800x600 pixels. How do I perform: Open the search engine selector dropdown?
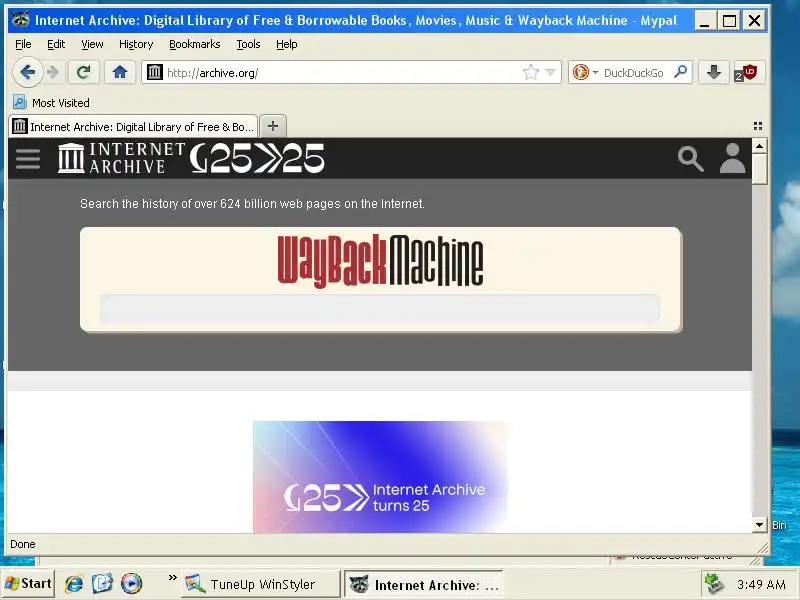tap(584, 72)
